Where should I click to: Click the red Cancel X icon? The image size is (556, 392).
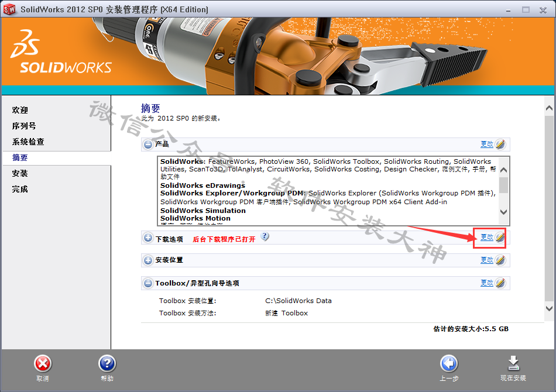43,364
